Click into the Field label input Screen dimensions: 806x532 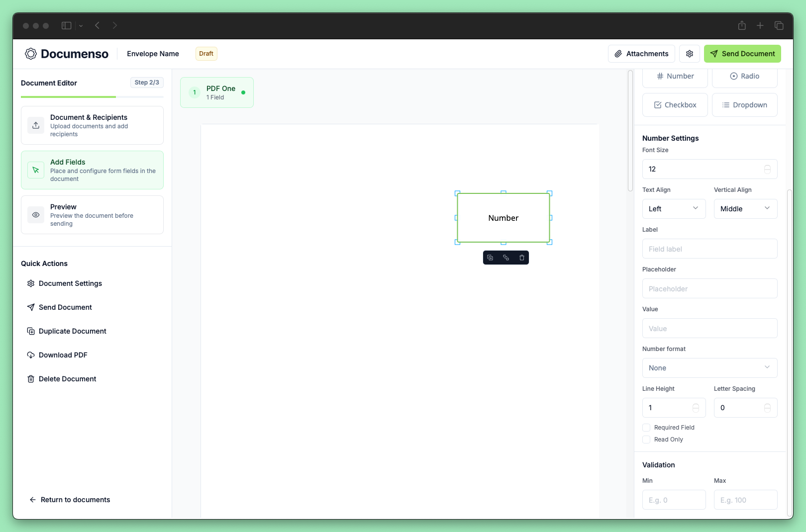(x=709, y=249)
